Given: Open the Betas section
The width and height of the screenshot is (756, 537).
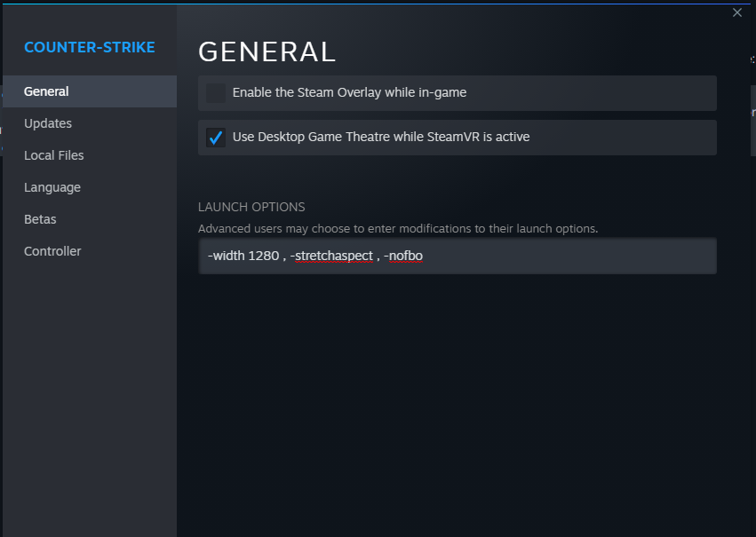Looking at the screenshot, I should [x=90, y=219].
